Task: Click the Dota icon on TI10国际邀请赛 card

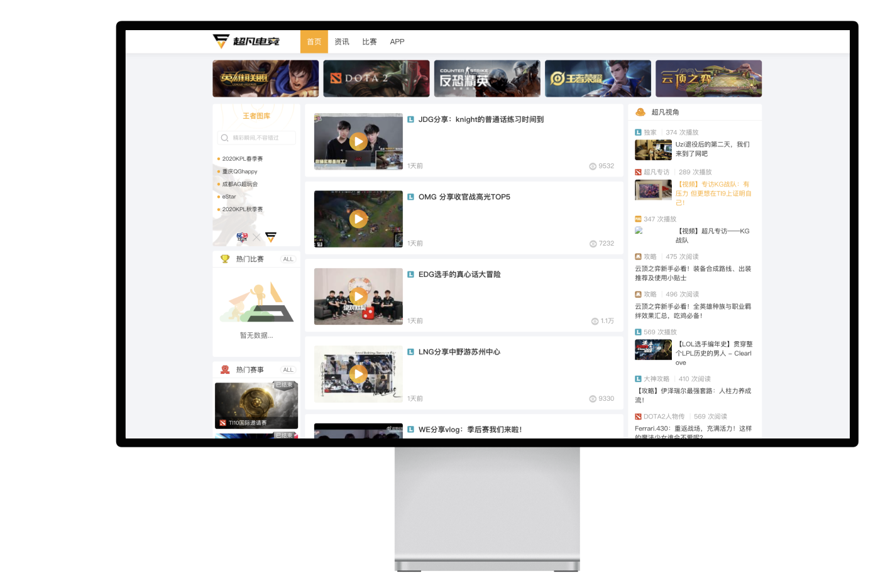Action: (222, 423)
